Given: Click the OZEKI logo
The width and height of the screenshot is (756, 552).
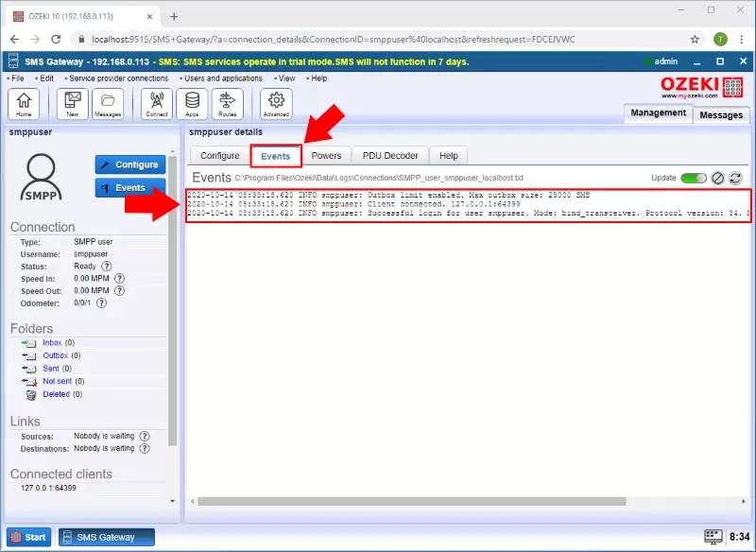Looking at the screenshot, I should click(x=701, y=87).
